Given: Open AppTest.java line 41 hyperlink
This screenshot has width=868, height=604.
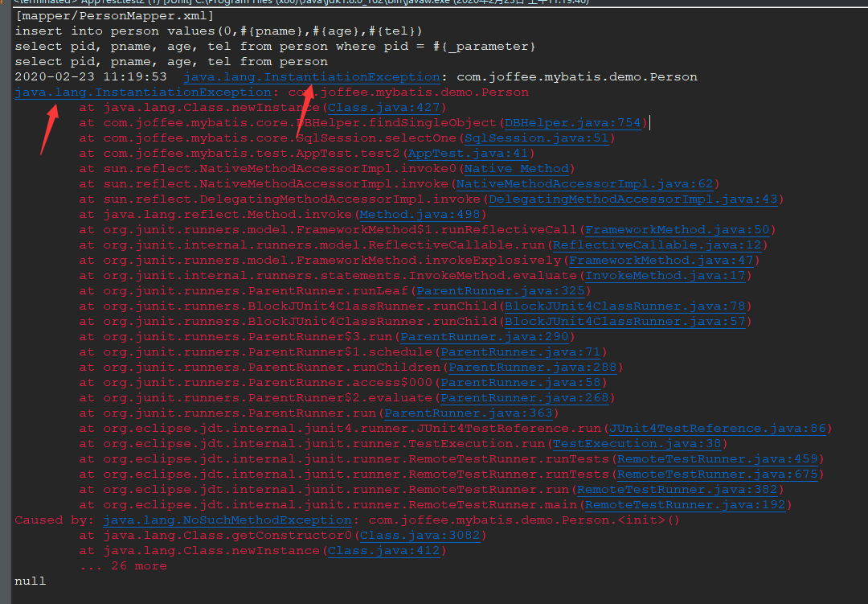Looking at the screenshot, I should point(469,153).
